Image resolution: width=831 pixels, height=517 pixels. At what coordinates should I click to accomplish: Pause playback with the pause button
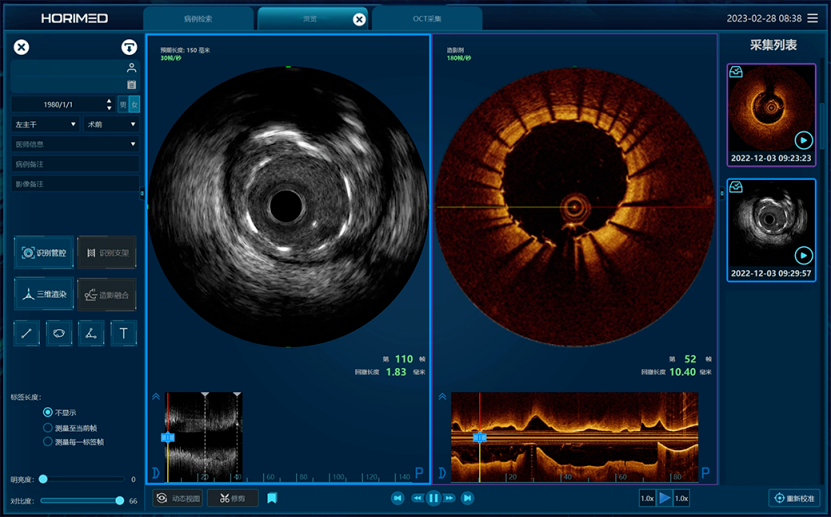434,498
